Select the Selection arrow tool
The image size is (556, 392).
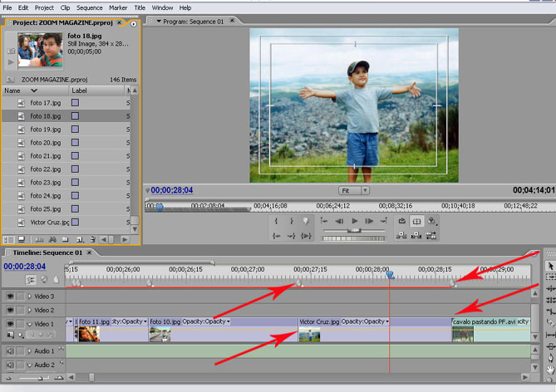549,267
